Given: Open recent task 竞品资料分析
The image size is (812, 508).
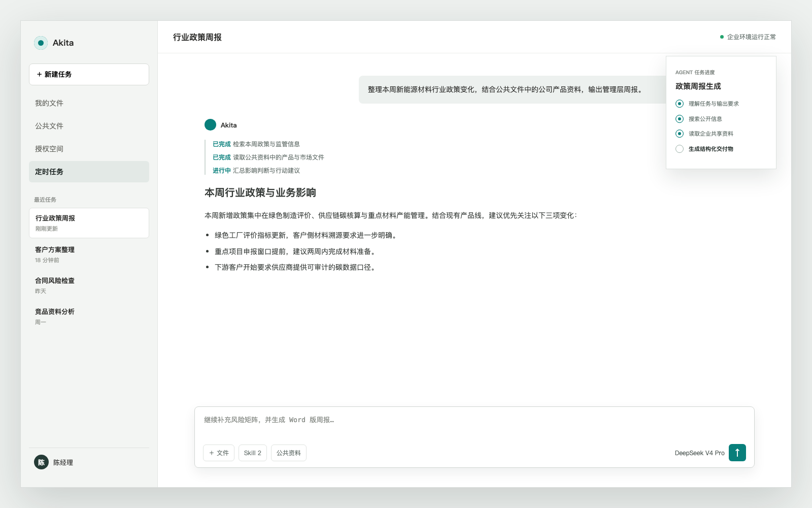Looking at the screenshot, I should pyautogui.click(x=89, y=316).
